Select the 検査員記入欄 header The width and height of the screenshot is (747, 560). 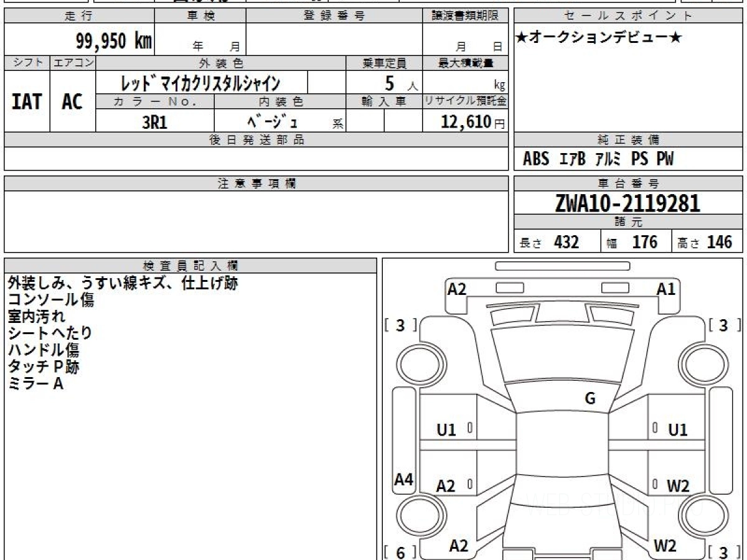190,266
